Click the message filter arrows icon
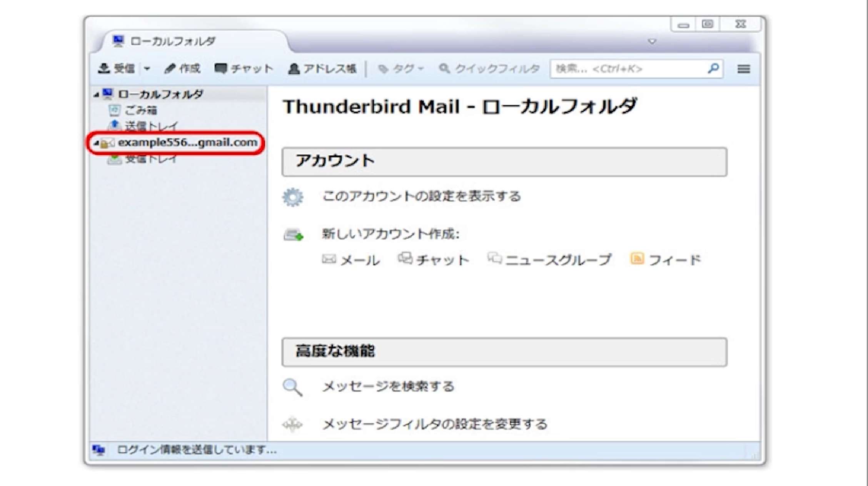This screenshot has width=868, height=486. (292, 424)
